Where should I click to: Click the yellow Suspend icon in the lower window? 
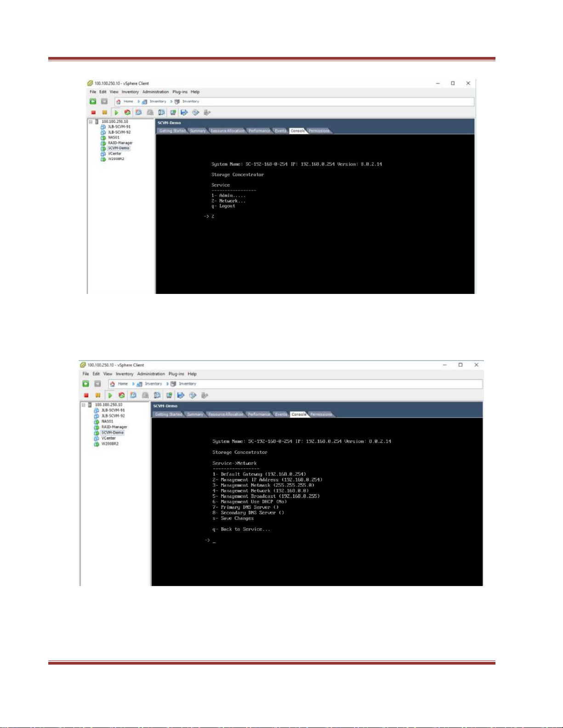click(97, 395)
